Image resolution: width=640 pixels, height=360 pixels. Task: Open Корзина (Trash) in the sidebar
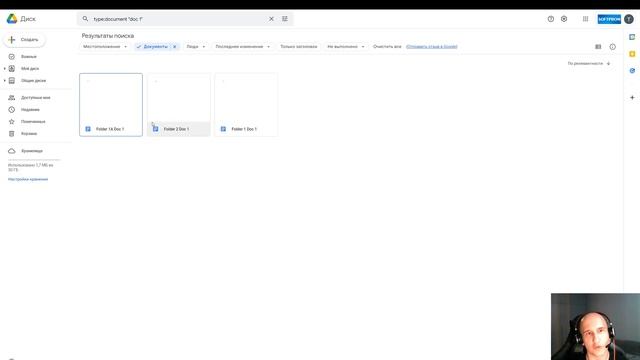[x=29, y=134]
